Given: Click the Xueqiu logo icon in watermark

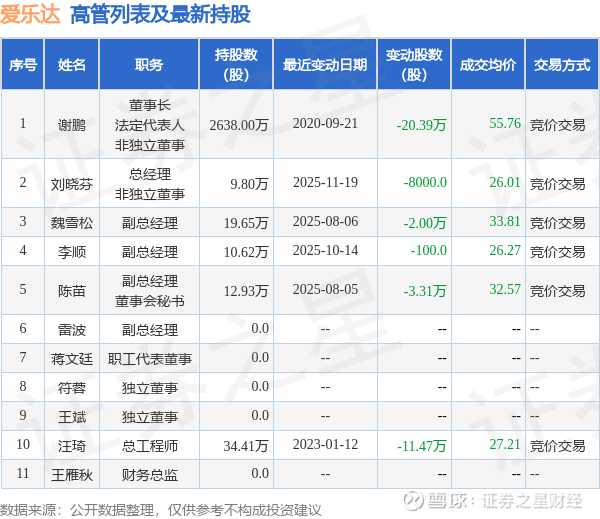Looking at the screenshot, I should [413, 501].
